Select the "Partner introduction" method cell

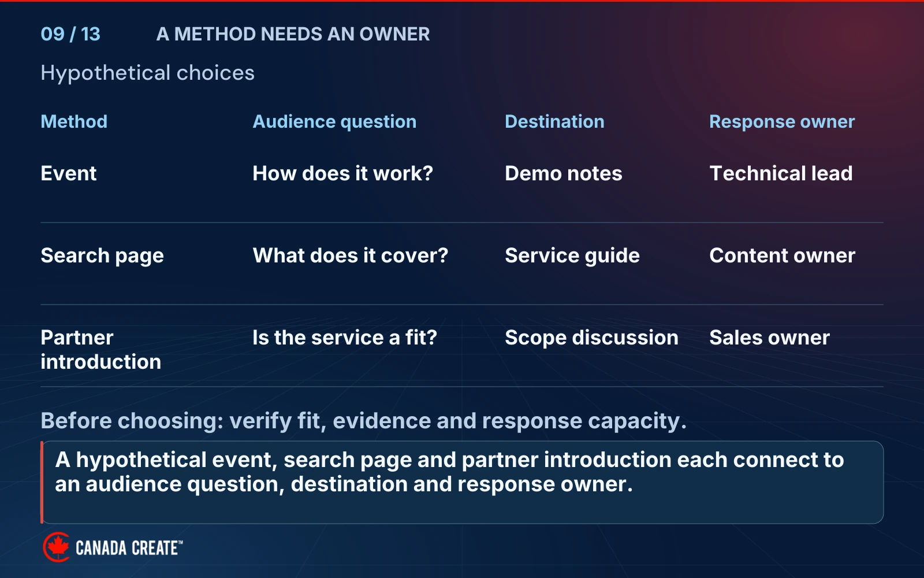point(101,350)
